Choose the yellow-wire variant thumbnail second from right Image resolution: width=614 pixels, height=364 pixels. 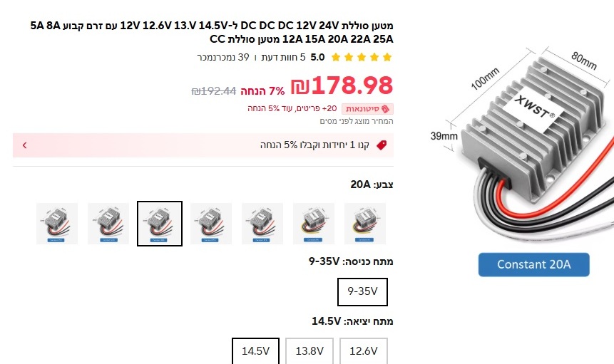tap(314, 224)
